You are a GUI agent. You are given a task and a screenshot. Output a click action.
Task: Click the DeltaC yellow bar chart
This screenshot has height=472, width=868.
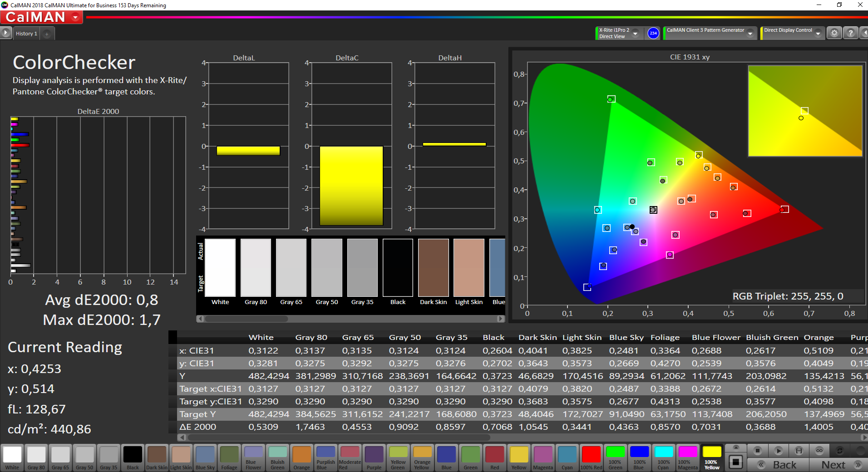[351, 186]
